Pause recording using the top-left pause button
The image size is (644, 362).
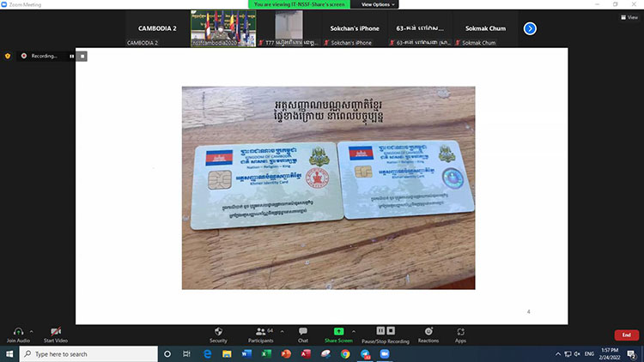click(x=71, y=56)
